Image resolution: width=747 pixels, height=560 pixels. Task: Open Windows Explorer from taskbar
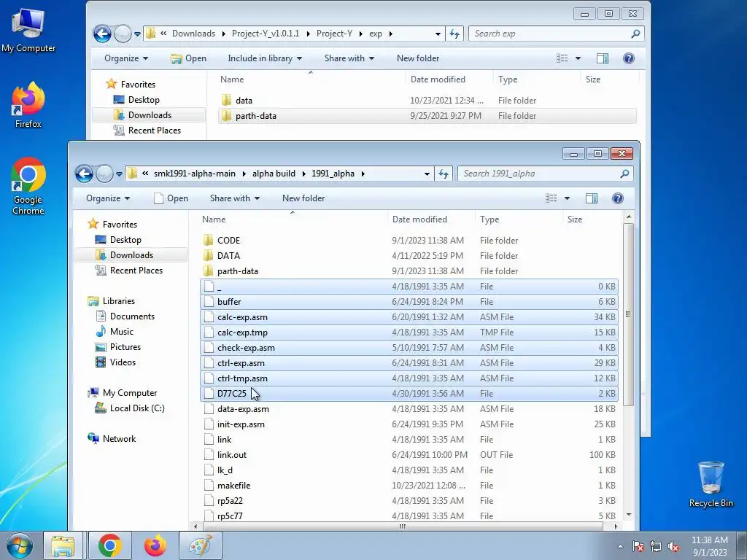point(63,545)
